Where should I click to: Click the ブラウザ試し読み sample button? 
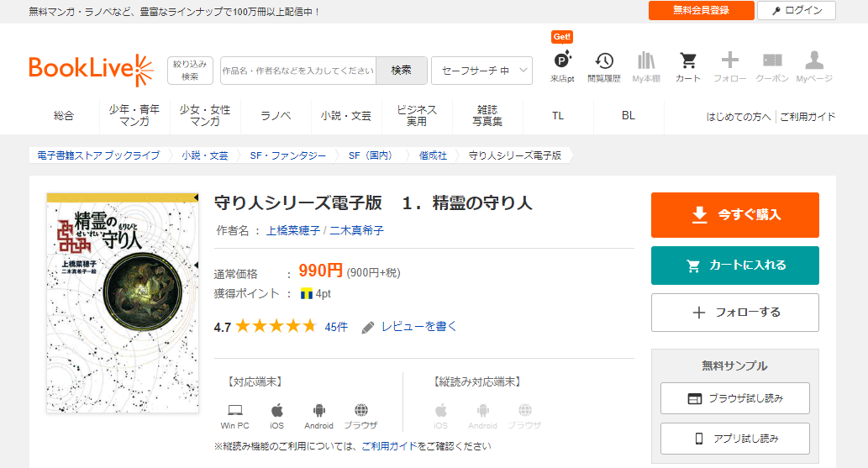pos(735,398)
